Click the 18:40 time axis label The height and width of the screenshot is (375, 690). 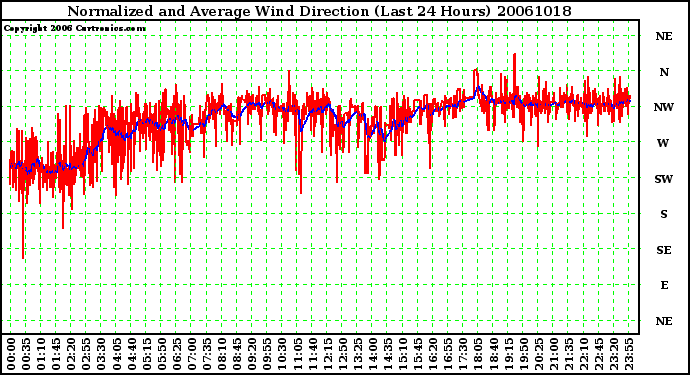(493, 354)
